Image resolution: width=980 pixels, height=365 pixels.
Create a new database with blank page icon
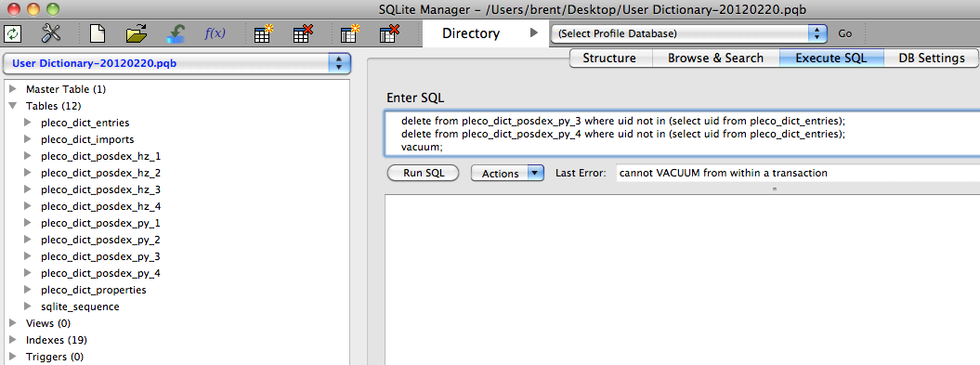98,33
